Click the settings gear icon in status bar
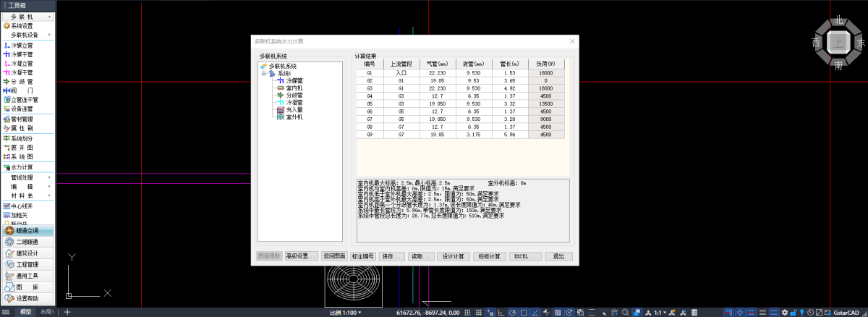Viewport: 868px width, 317px height. coord(786,312)
